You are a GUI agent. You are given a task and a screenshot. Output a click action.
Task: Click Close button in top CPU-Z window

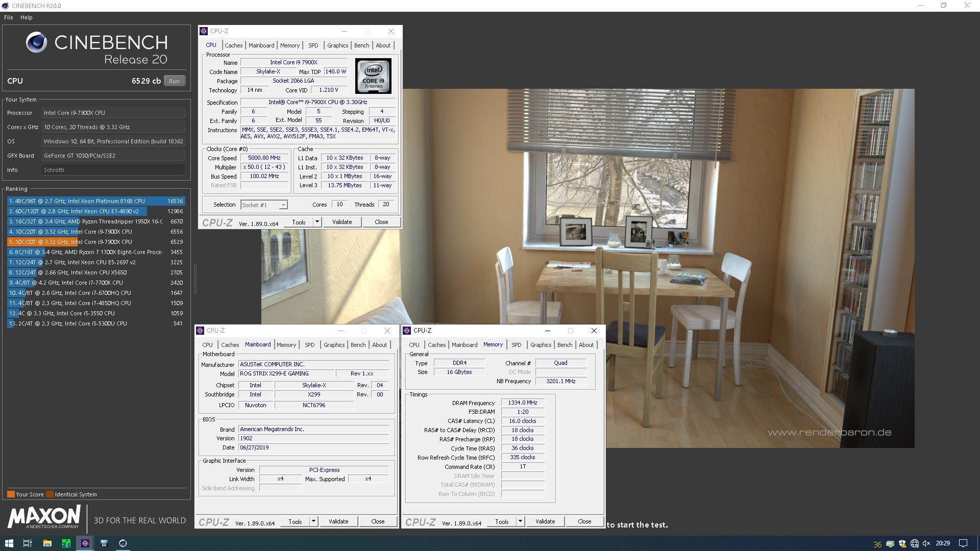click(x=381, y=222)
